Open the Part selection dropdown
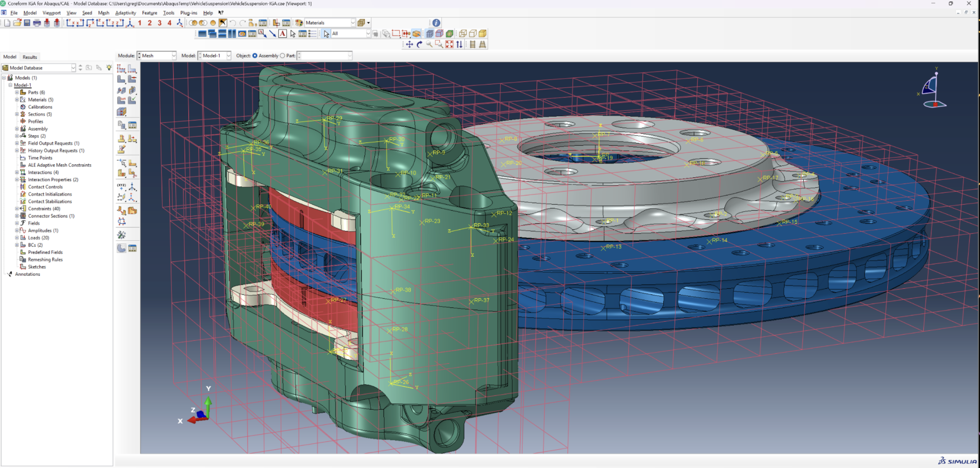This screenshot has width=980, height=468. pyautogui.click(x=325, y=55)
